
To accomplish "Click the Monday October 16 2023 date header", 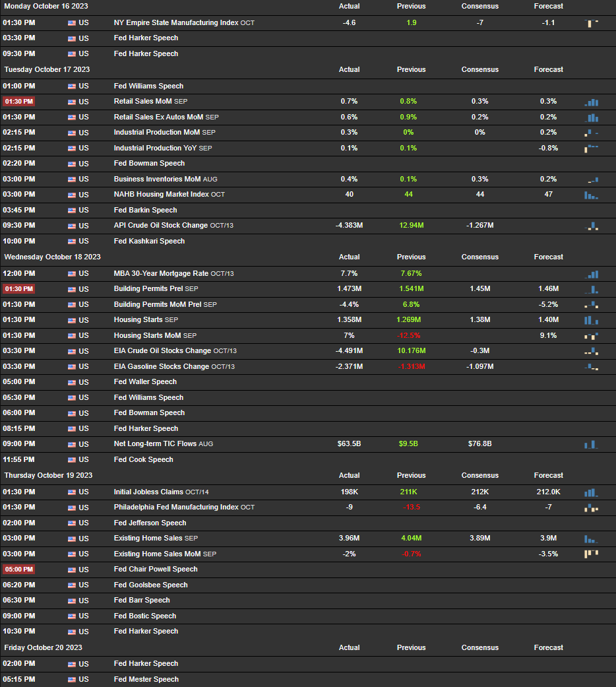I will coord(46,6).
